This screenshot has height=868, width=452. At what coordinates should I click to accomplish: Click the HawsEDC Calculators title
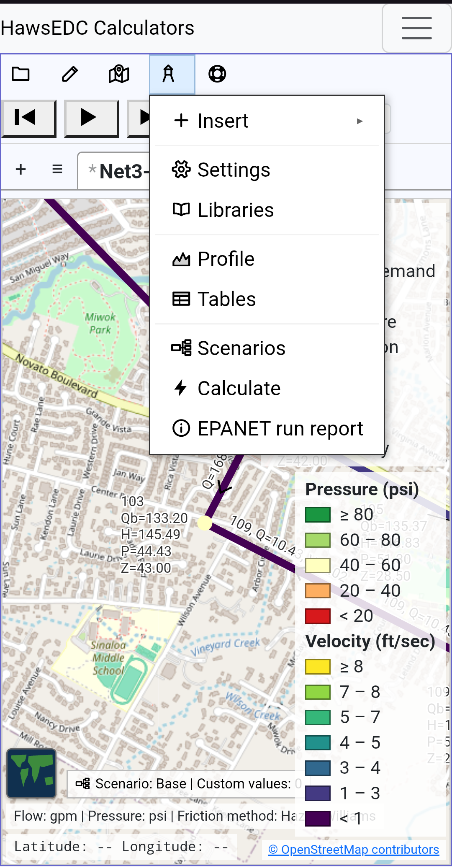point(98,28)
